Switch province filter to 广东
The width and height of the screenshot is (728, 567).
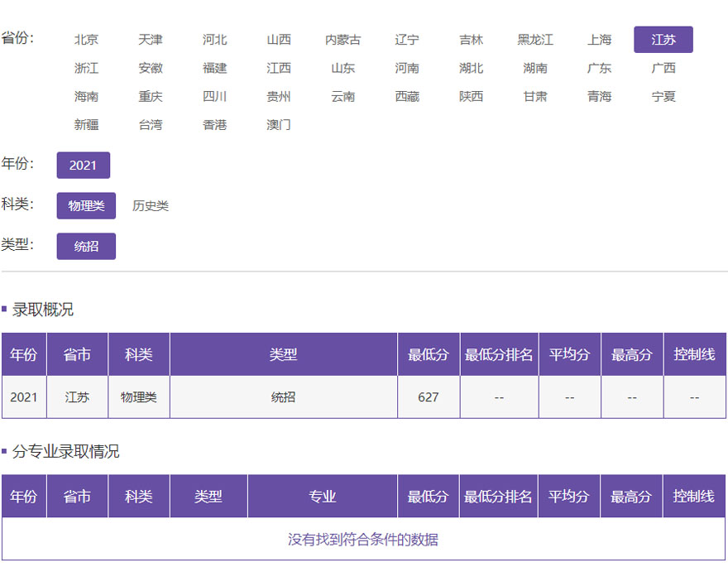pyautogui.click(x=599, y=68)
